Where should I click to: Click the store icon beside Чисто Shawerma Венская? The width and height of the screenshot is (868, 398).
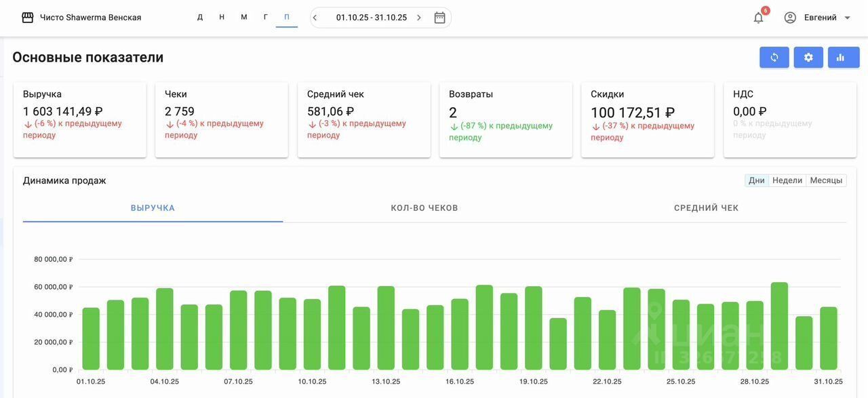point(28,18)
